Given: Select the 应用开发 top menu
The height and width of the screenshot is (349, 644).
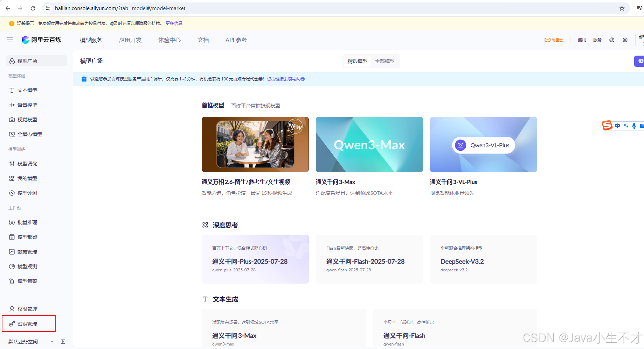Looking at the screenshot, I should [x=130, y=40].
